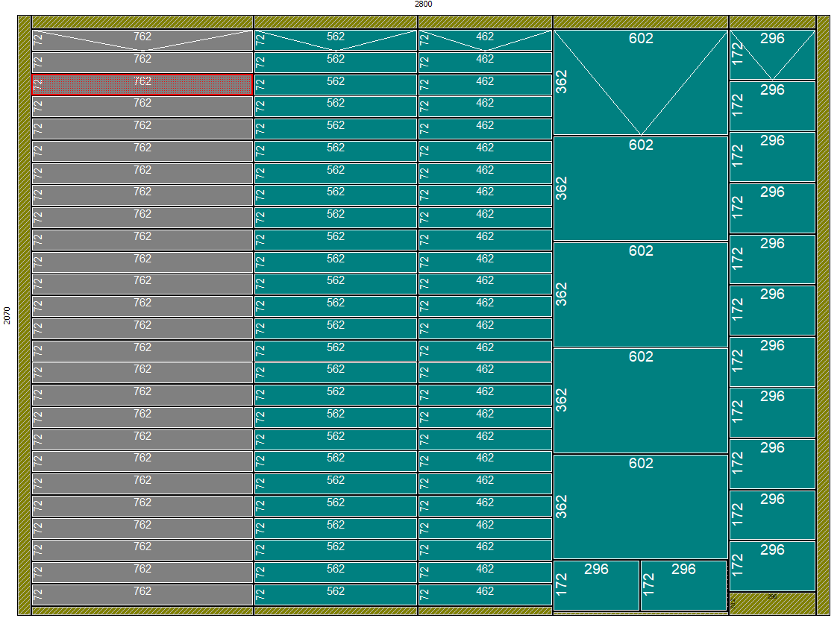
Task: Select top 602x362 panel with diagonal lines
Action: (640, 82)
